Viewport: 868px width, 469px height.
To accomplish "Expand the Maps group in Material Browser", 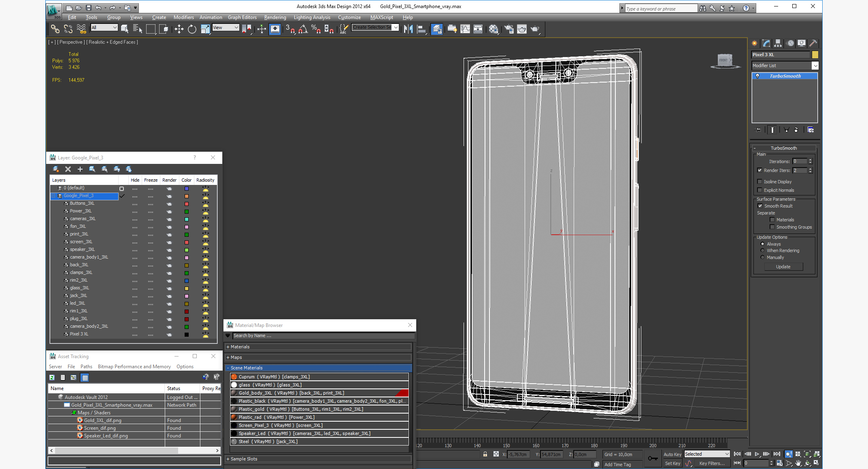I will [319, 357].
